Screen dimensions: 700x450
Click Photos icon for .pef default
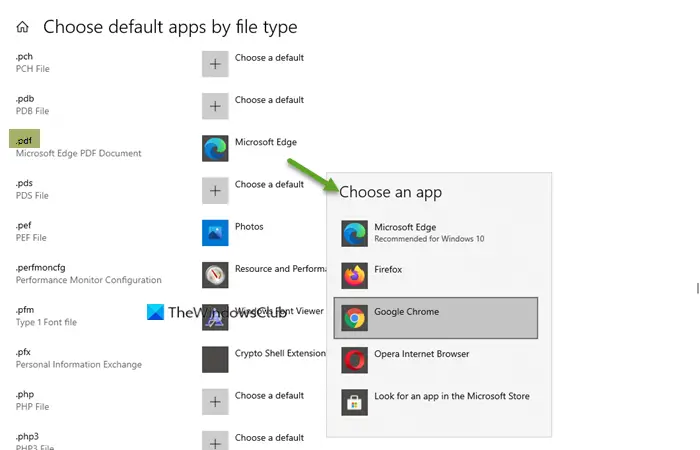(215, 233)
